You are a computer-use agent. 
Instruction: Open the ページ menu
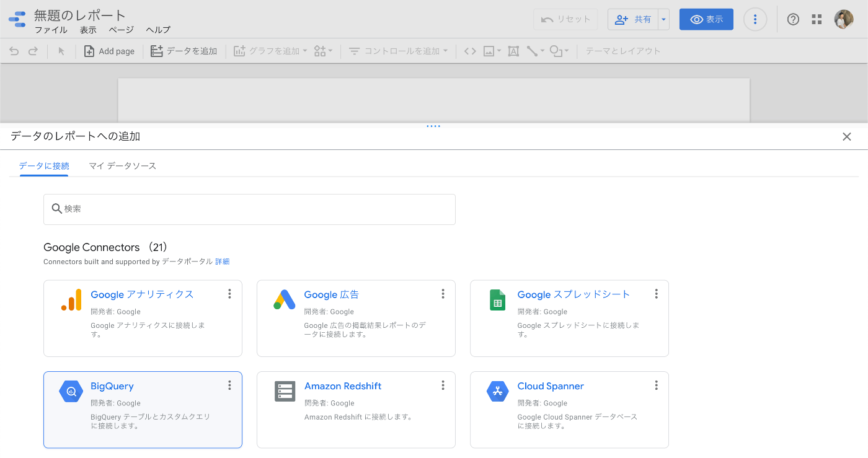coord(121,30)
